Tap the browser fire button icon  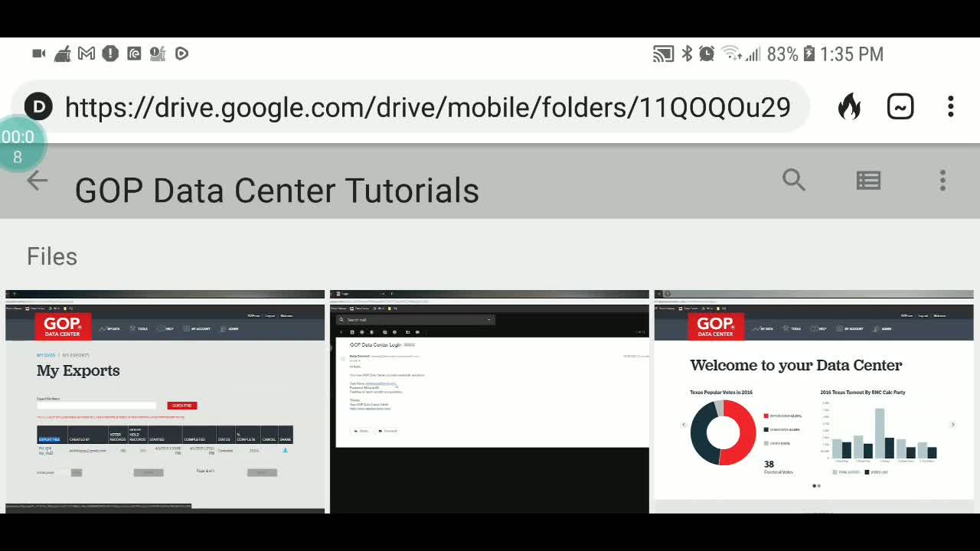click(x=849, y=107)
